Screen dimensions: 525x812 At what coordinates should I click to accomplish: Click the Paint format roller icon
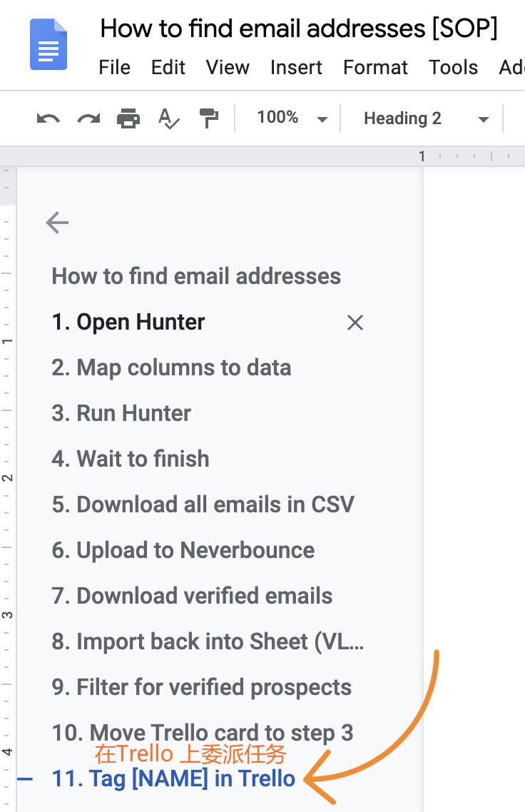(x=209, y=118)
